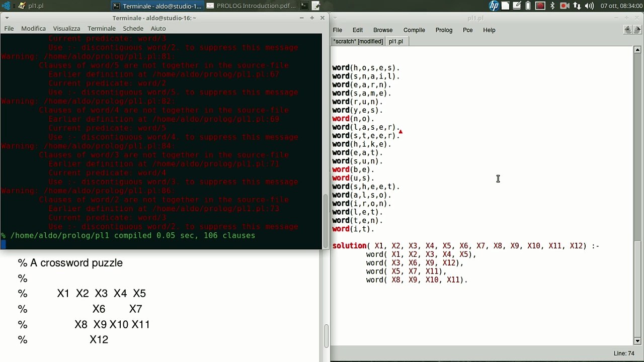
Task: Maximize the terminal window with plus
Action: (x=312, y=18)
